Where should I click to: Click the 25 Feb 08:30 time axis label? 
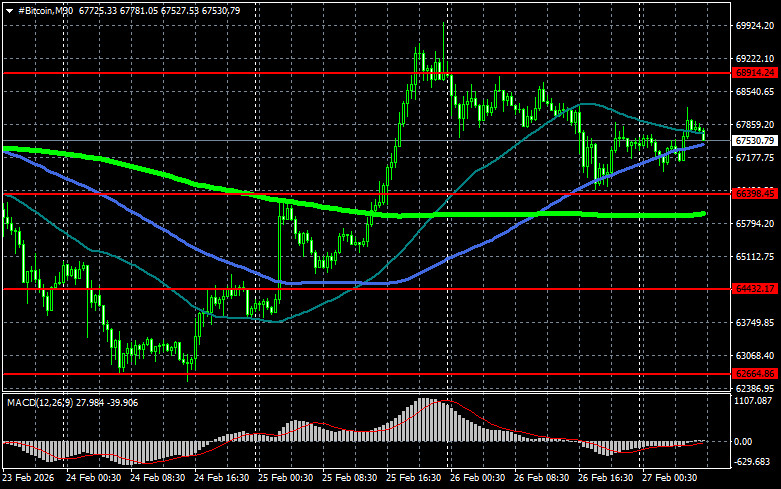click(x=350, y=478)
